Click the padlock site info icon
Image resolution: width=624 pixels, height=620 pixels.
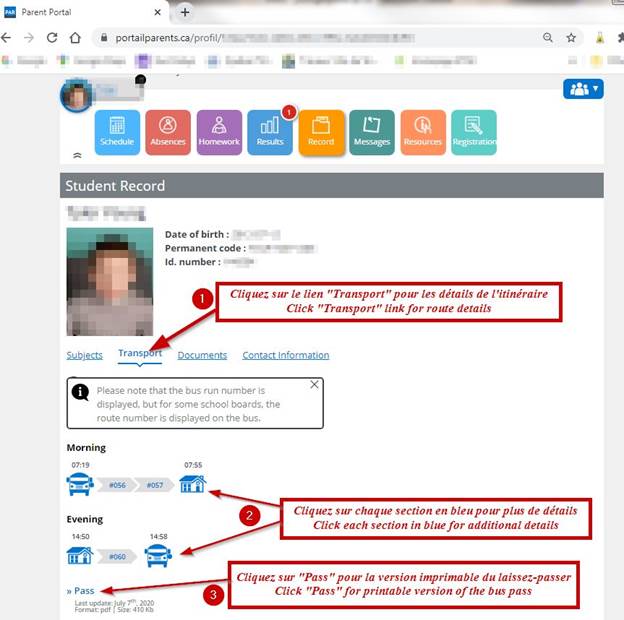pos(104,37)
